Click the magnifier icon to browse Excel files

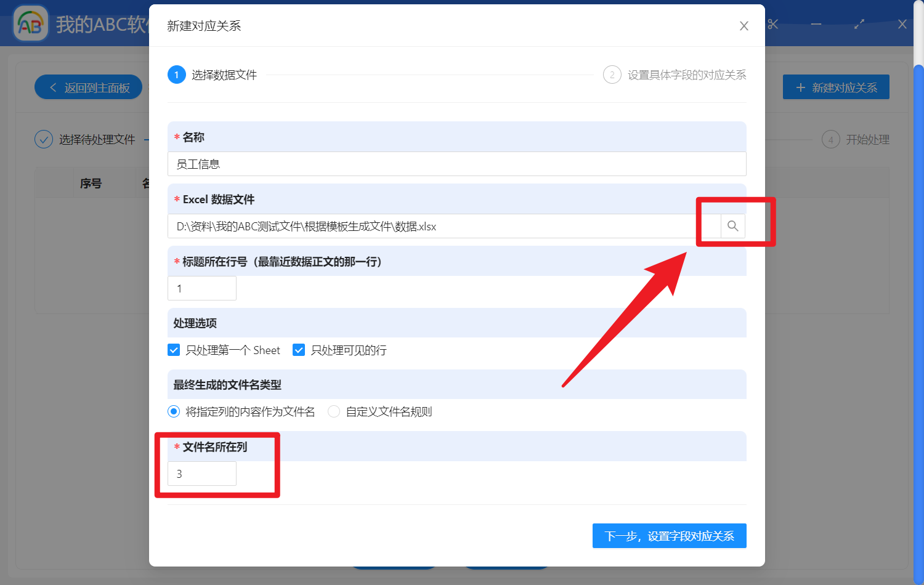(732, 226)
